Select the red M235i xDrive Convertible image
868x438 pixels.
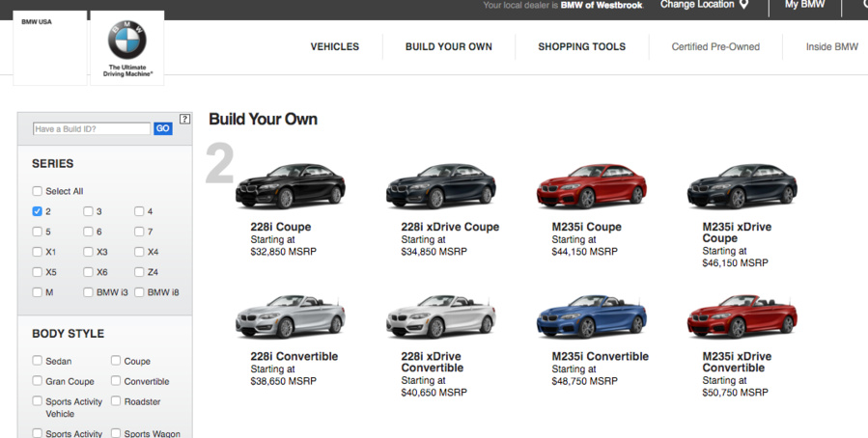742,315
